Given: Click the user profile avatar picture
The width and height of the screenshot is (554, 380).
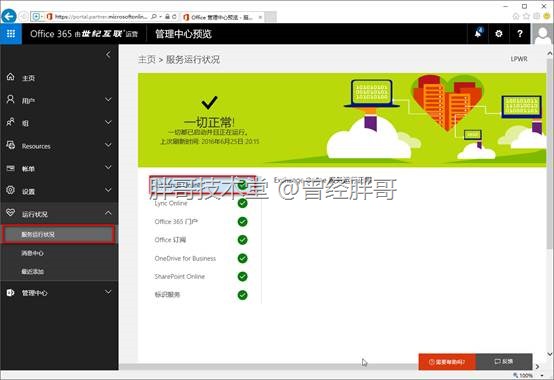Looking at the screenshot, I should click(542, 34).
